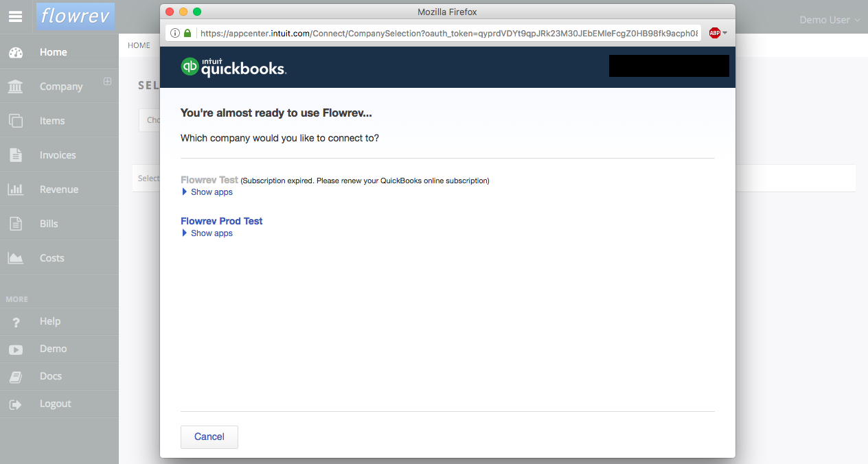The height and width of the screenshot is (464, 868).
Task: Expand Show apps under Flowrev Prod Test
Action: point(207,233)
